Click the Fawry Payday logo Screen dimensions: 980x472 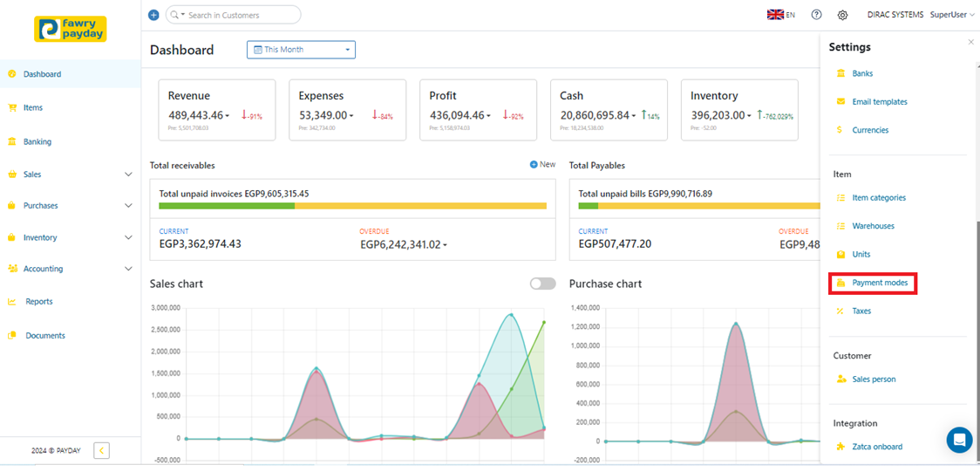71,29
